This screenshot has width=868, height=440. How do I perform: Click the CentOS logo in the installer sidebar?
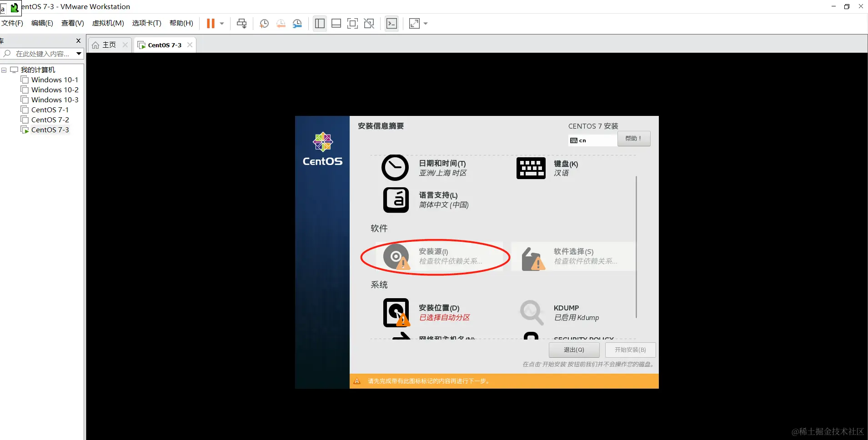[x=323, y=149]
